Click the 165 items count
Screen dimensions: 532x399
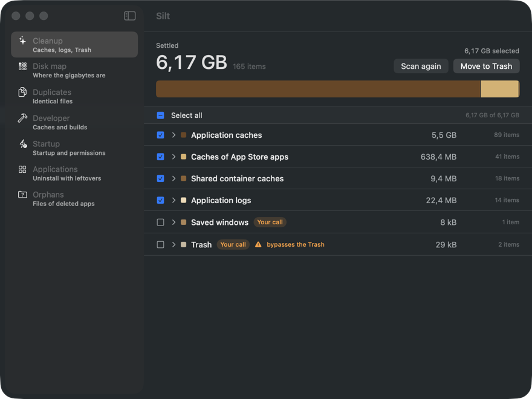[249, 66]
